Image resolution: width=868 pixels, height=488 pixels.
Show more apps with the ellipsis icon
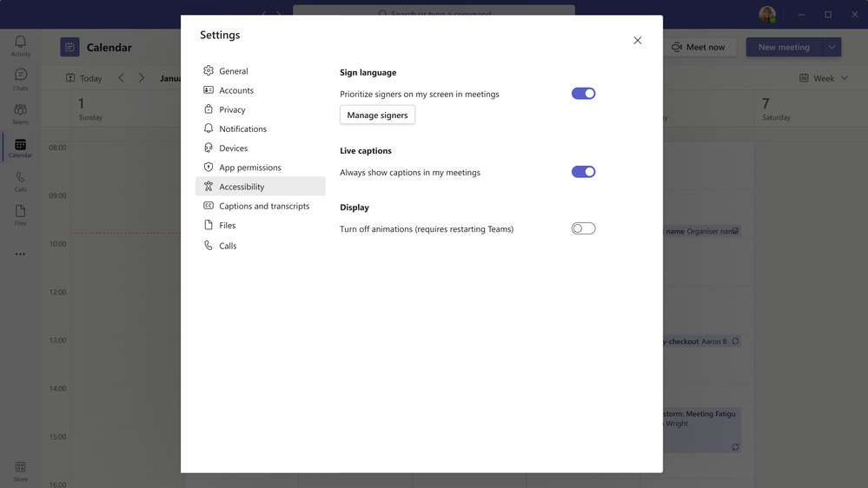[x=21, y=254]
